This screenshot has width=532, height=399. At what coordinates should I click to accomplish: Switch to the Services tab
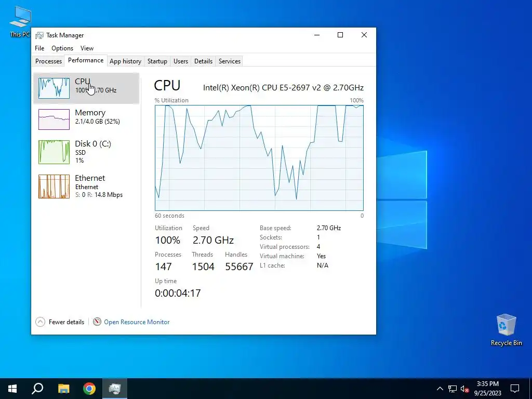tap(229, 61)
